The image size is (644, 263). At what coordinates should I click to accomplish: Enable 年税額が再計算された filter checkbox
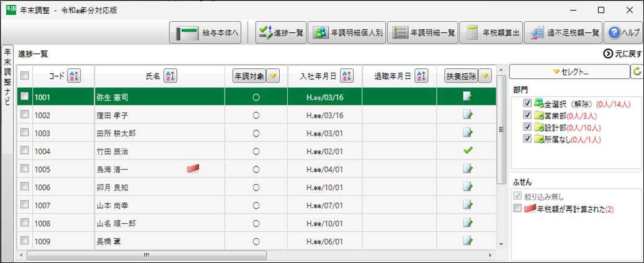(x=518, y=209)
